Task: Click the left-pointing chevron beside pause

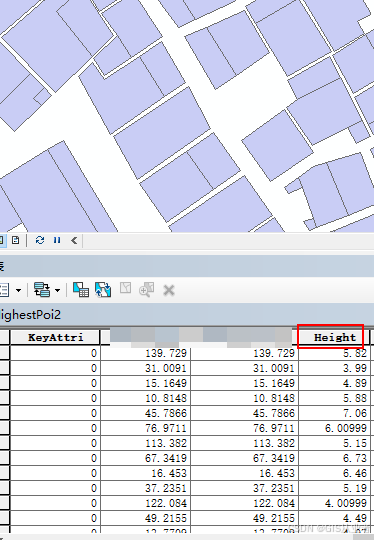Action: pos(74,240)
